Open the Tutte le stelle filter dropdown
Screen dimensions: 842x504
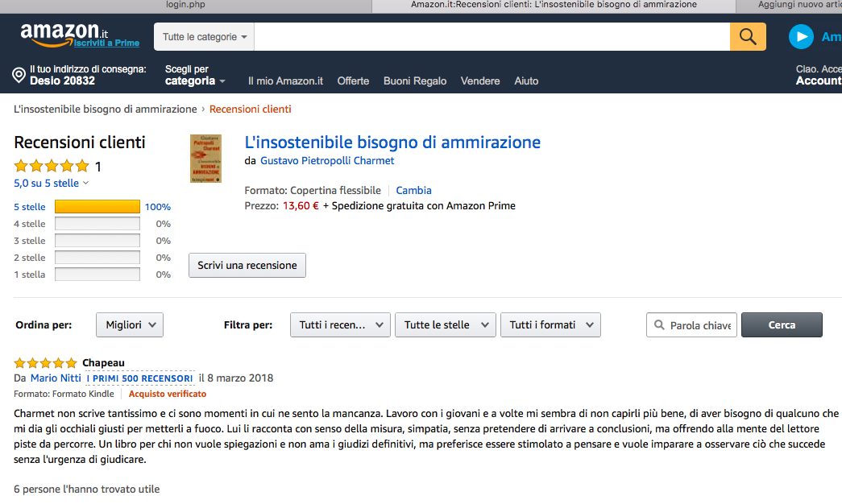(445, 324)
